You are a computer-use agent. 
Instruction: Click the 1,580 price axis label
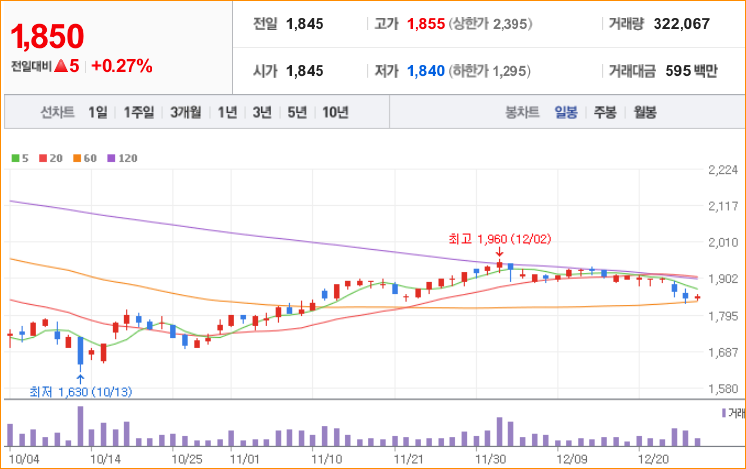click(x=723, y=389)
